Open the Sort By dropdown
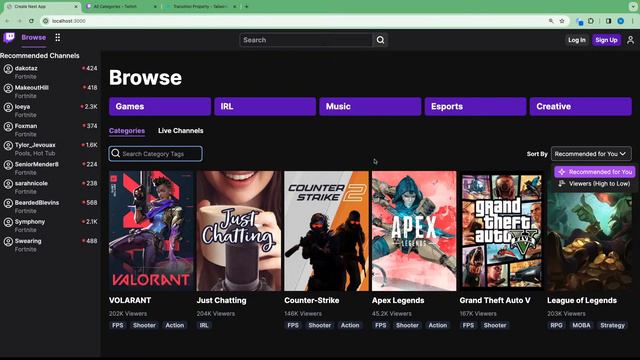The width and height of the screenshot is (640, 360). point(591,154)
